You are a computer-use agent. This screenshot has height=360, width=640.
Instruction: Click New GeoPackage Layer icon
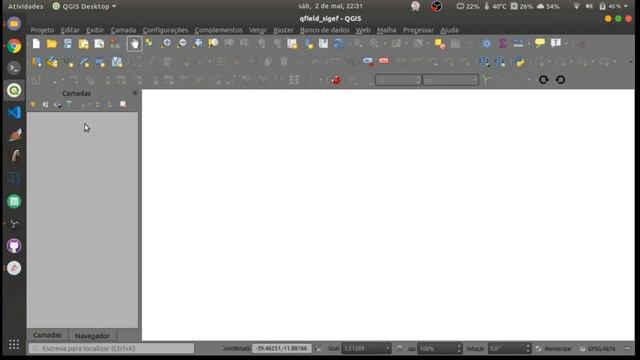52,62
